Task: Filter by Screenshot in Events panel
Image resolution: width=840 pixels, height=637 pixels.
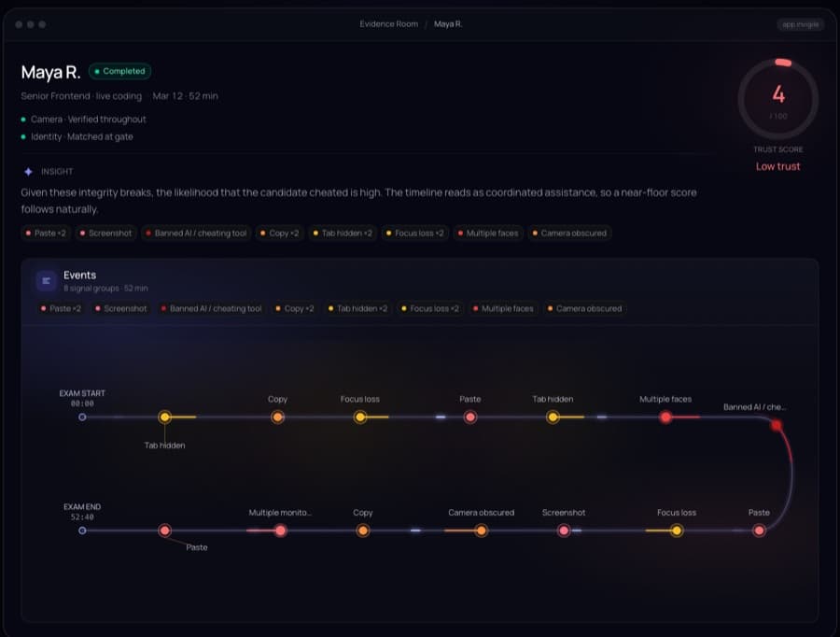Action: point(120,309)
